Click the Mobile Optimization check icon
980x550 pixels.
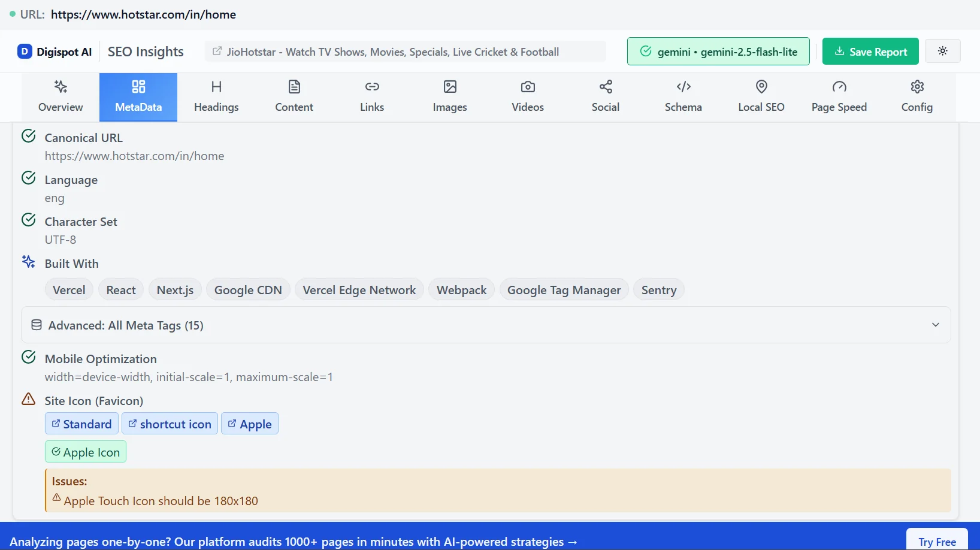28,357
